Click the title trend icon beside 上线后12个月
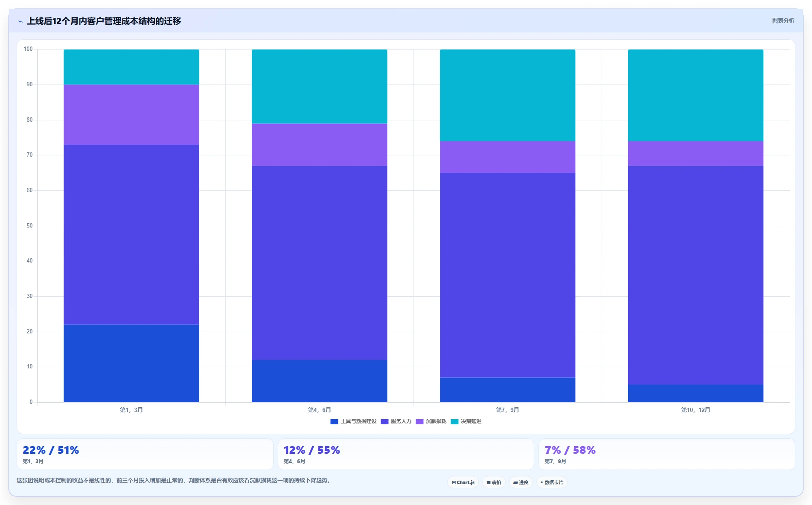812x505 pixels. tap(20, 21)
